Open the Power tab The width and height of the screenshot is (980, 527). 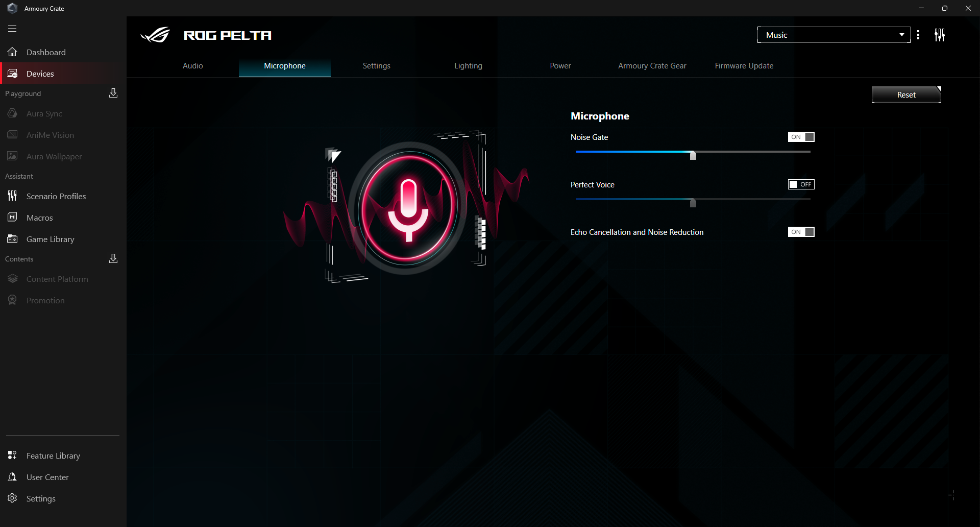pos(560,66)
